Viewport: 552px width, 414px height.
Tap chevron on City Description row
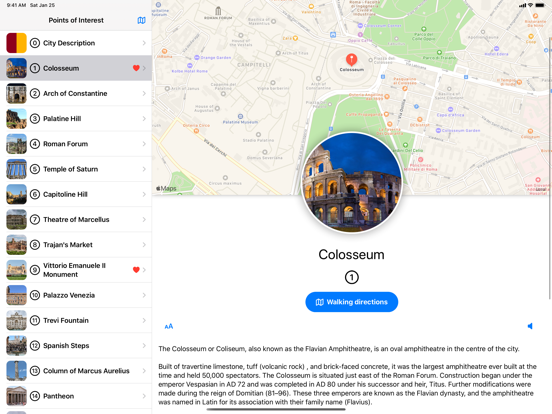point(144,43)
